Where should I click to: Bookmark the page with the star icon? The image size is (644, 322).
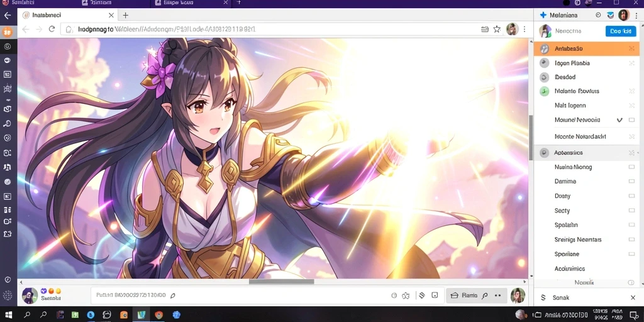click(497, 29)
